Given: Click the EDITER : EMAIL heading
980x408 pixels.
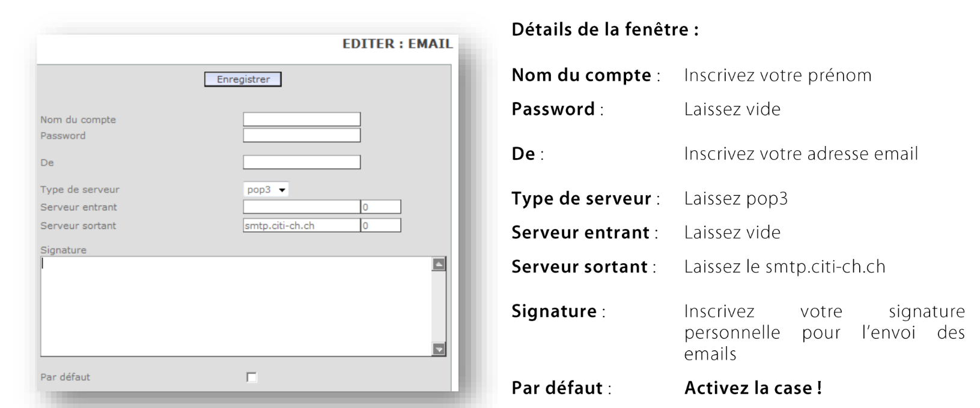Looking at the screenshot, I should tap(397, 44).
